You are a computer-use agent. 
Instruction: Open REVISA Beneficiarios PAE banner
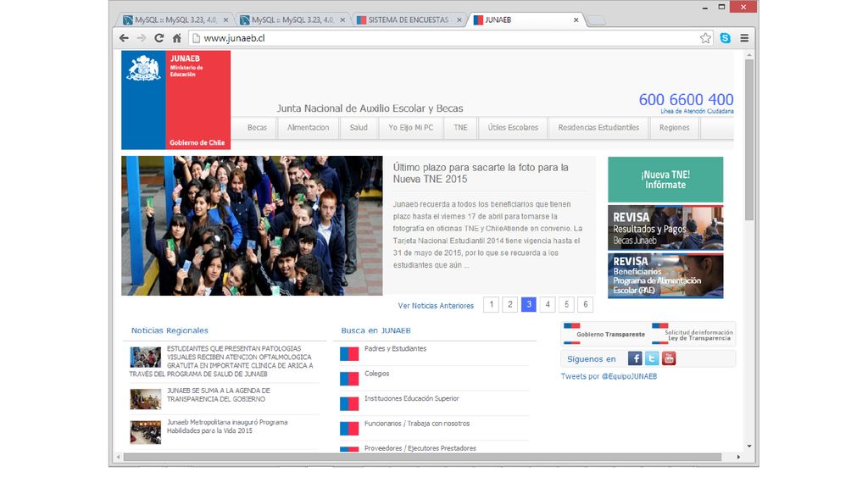[x=665, y=275]
